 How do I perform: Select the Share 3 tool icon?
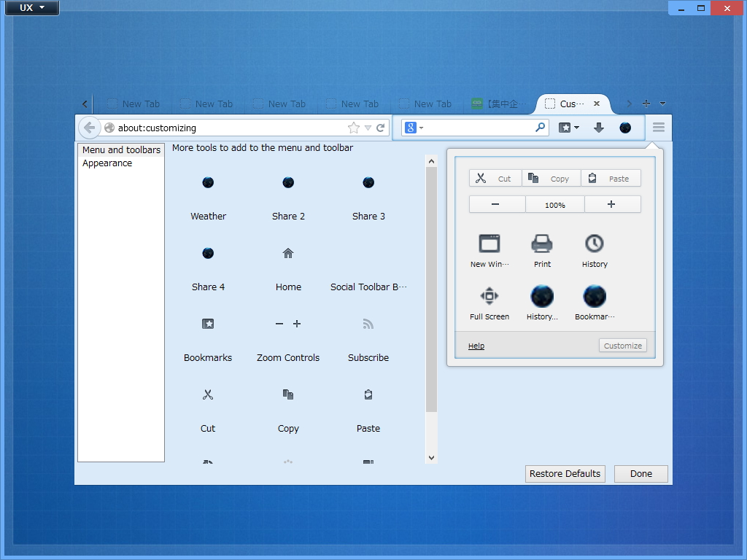368,182
